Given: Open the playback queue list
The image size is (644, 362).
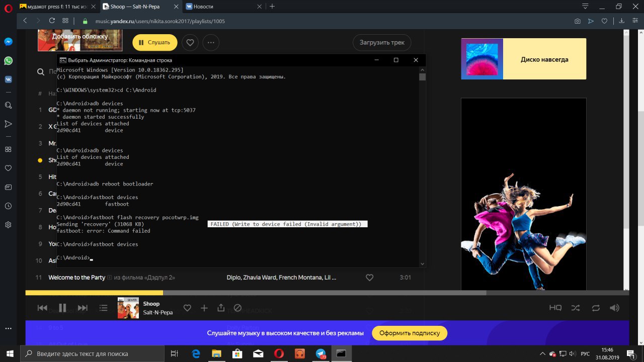Looking at the screenshot, I should [x=104, y=308].
